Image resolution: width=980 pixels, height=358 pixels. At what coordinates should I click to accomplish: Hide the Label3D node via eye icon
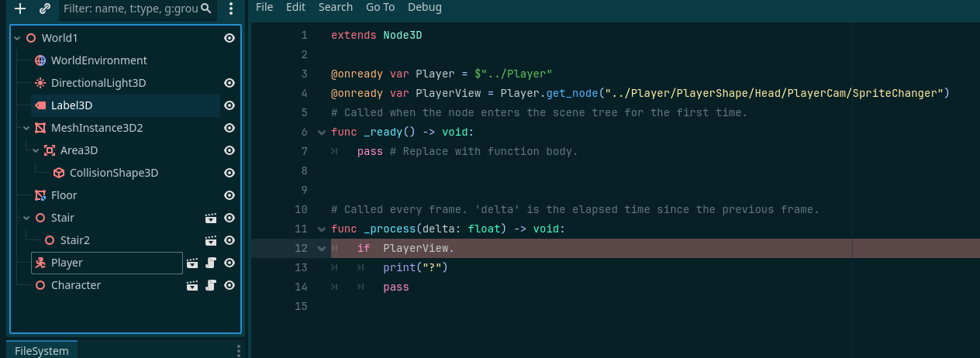click(x=229, y=105)
